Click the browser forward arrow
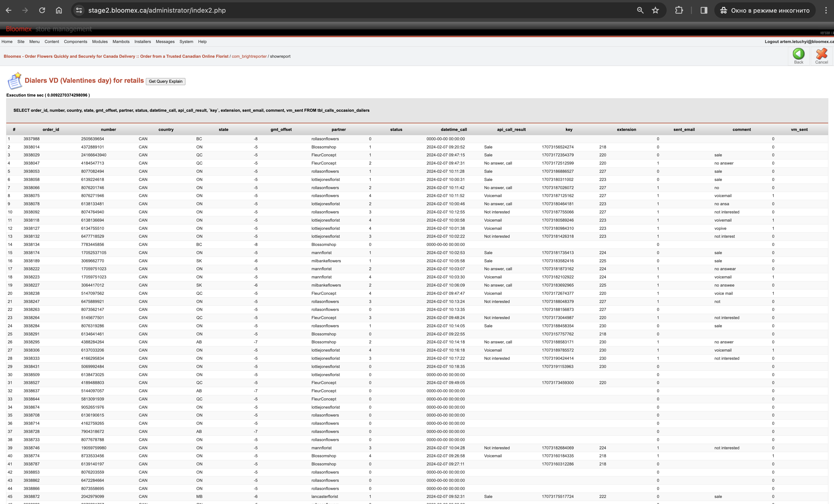 [x=25, y=11]
